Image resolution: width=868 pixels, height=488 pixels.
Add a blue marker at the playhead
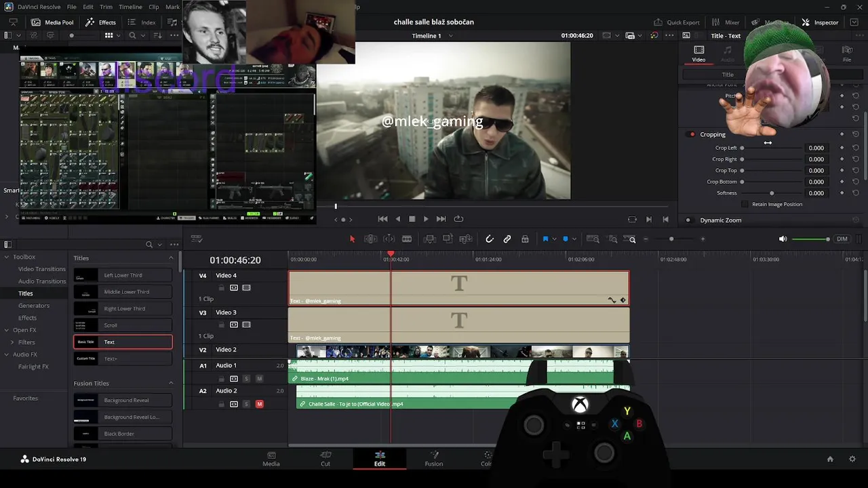(566, 239)
